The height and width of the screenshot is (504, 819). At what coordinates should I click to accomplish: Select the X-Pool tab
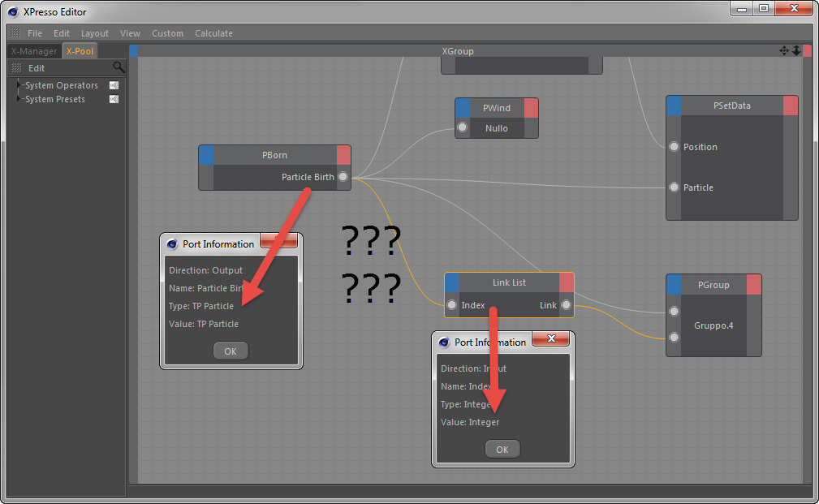tap(80, 51)
